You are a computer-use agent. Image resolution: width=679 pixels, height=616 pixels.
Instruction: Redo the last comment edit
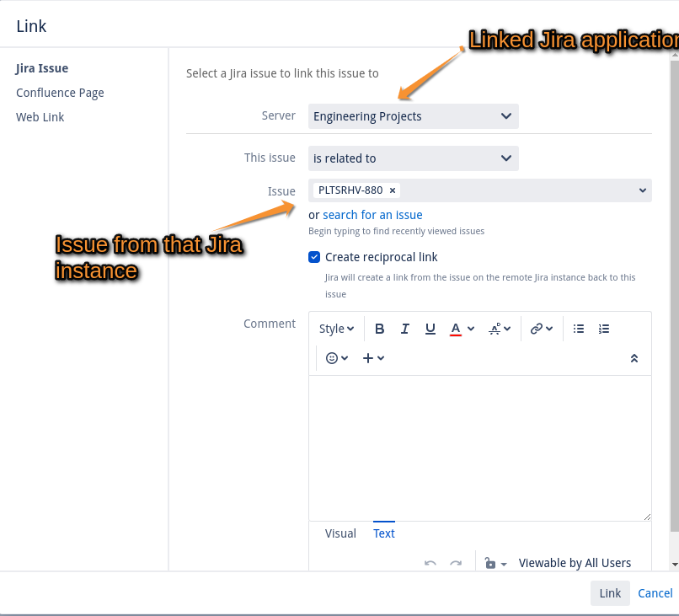click(456, 563)
